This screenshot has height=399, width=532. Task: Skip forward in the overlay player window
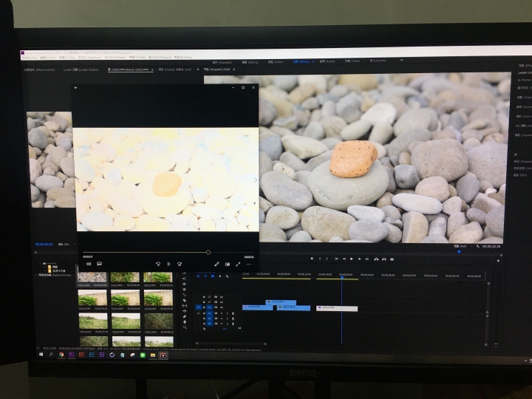(180, 264)
